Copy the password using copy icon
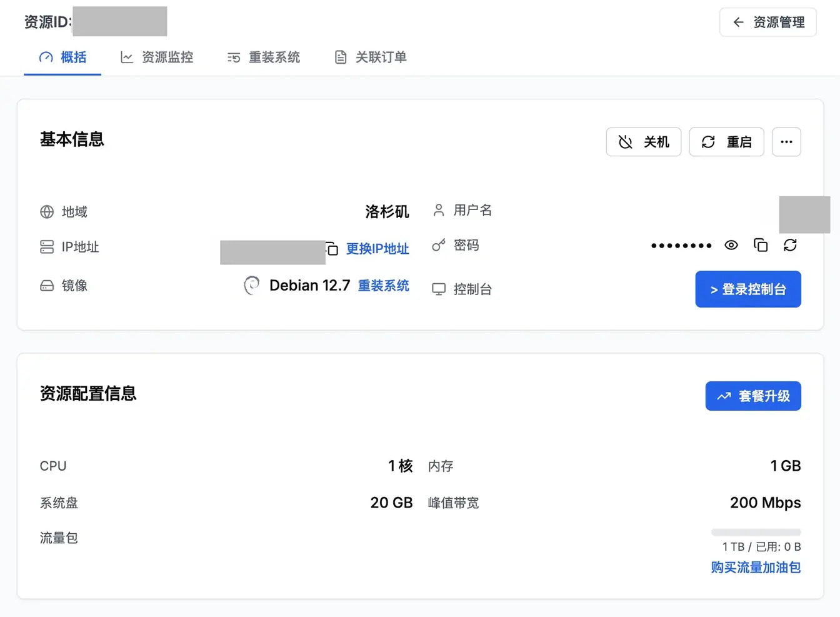Screen dimensions: 840x617 coord(761,245)
